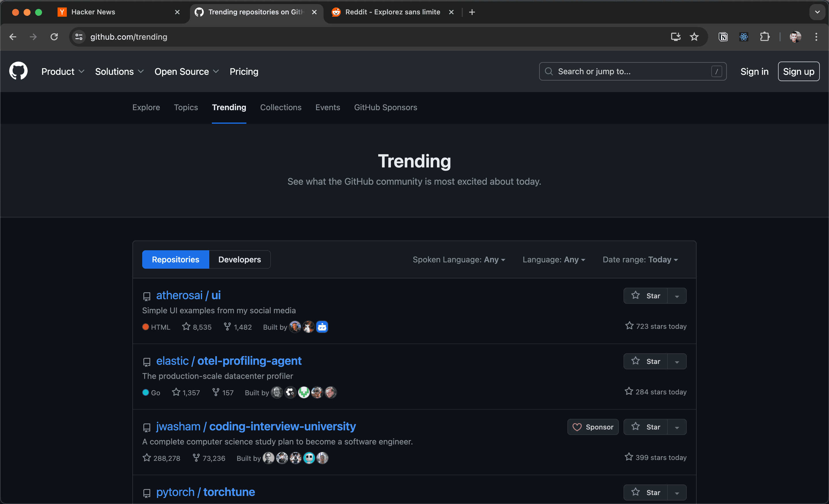Open the elastic / otel-profiling-agent repository link
This screenshot has height=504, width=829.
click(x=229, y=361)
